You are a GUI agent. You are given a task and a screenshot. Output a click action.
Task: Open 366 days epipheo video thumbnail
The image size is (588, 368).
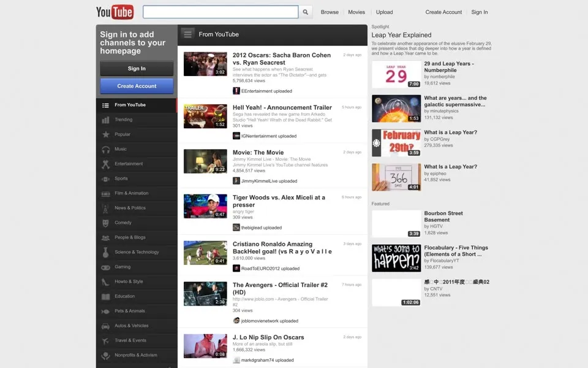coord(396,177)
